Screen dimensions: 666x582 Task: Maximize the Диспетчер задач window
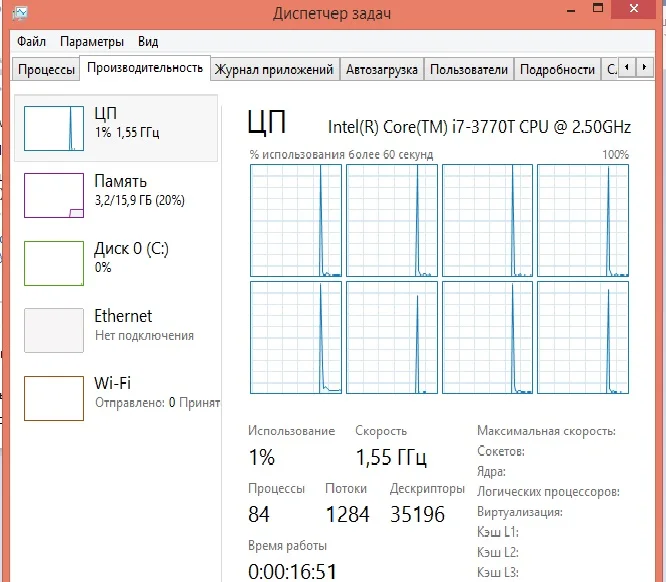(x=598, y=8)
